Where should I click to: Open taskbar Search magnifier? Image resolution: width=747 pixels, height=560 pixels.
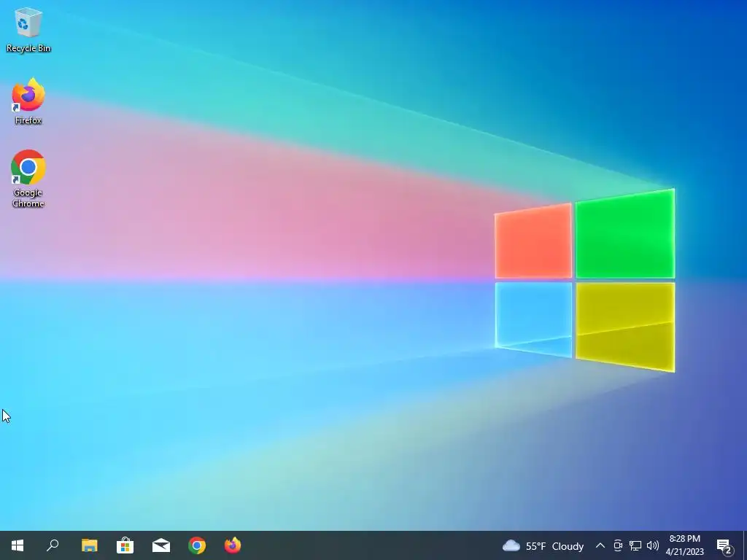click(x=53, y=545)
